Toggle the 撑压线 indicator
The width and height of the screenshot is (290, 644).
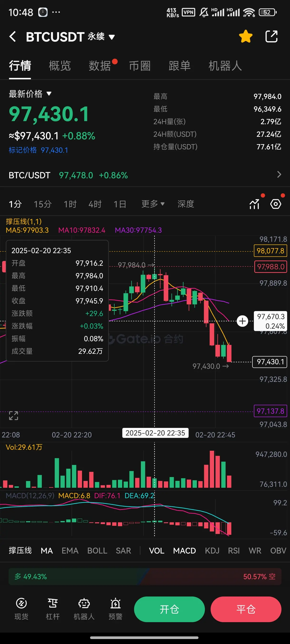(20, 550)
